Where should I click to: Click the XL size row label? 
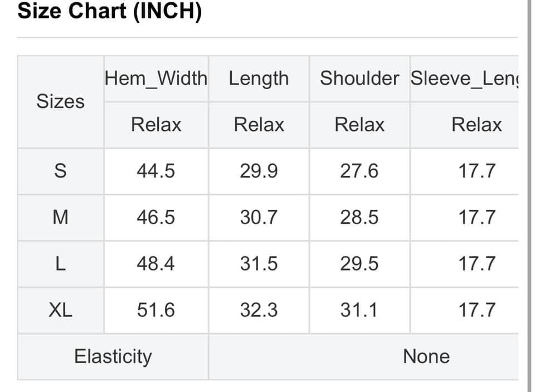pos(60,310)
